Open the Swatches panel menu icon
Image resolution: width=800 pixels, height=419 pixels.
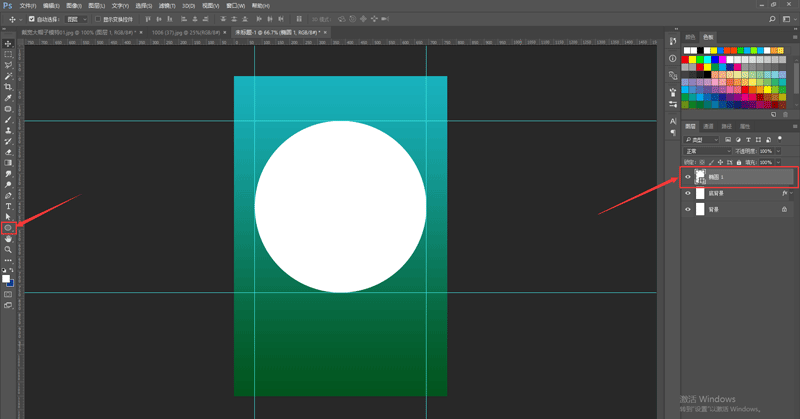click(794, 37)
